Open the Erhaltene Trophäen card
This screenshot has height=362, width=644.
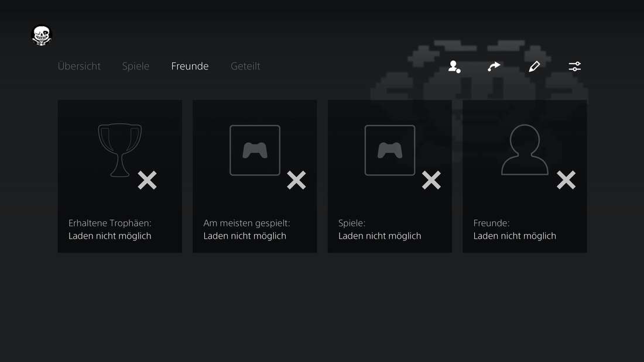pos(120,176)
